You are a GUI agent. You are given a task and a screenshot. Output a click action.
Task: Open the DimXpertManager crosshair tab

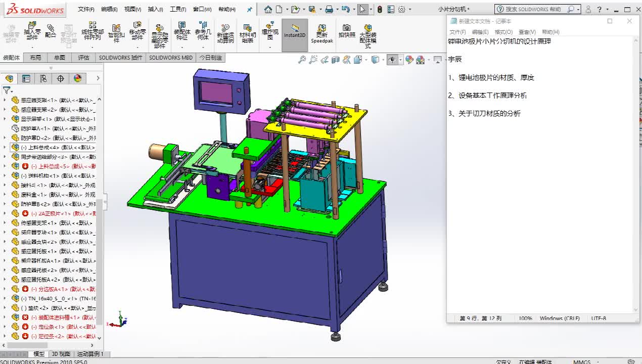tap(60, 78)
